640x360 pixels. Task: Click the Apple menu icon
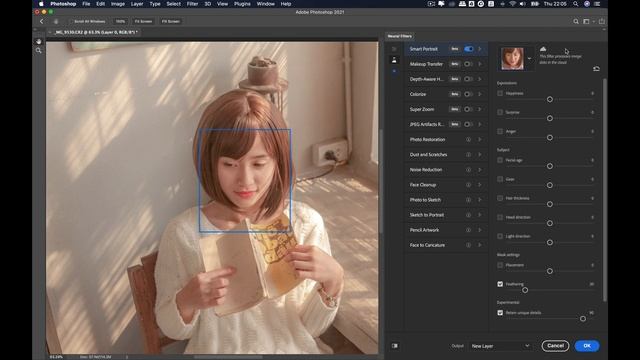tap(41, 4)
